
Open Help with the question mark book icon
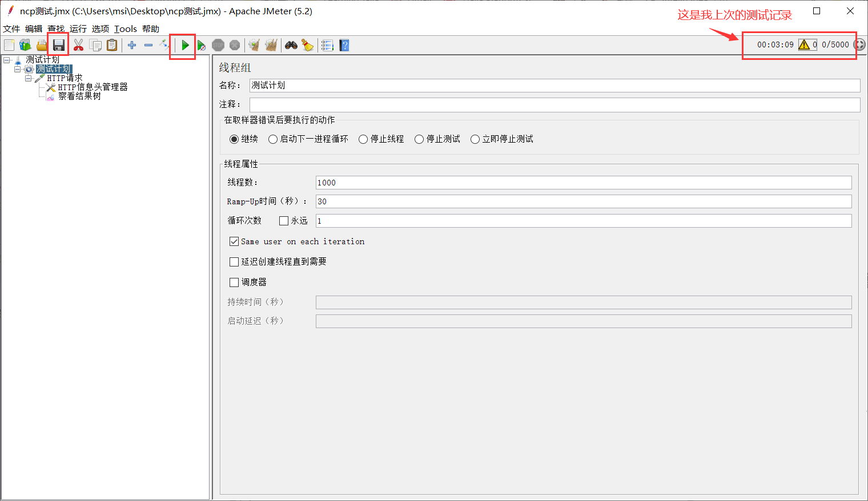coord(344,45)
